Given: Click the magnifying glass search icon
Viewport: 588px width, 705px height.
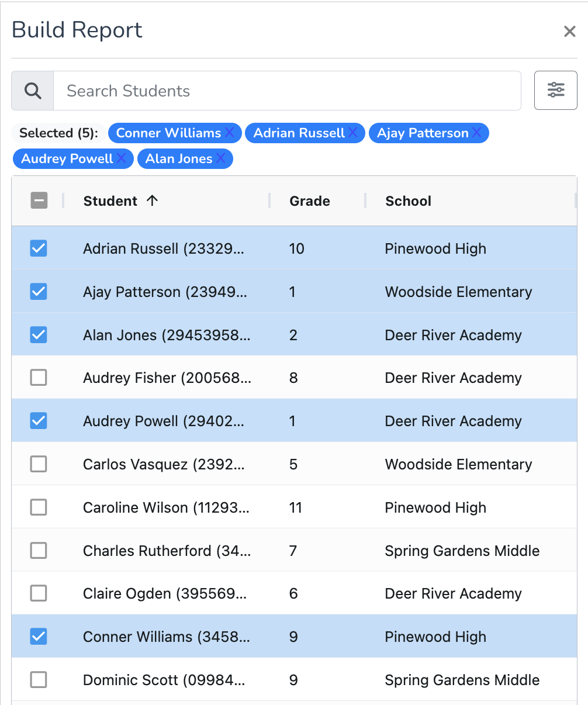Looking at the screenshot, I should [x=33, y=91].
